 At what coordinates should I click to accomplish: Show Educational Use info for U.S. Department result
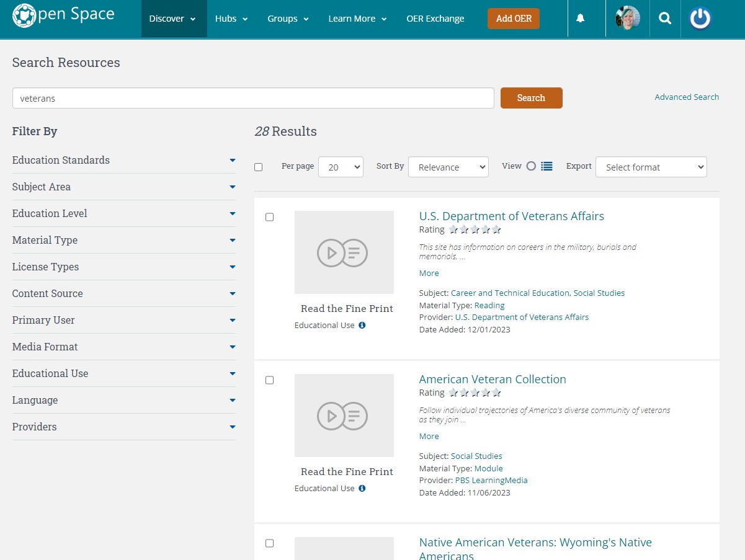pyautogui.click(x=362, y=325)
